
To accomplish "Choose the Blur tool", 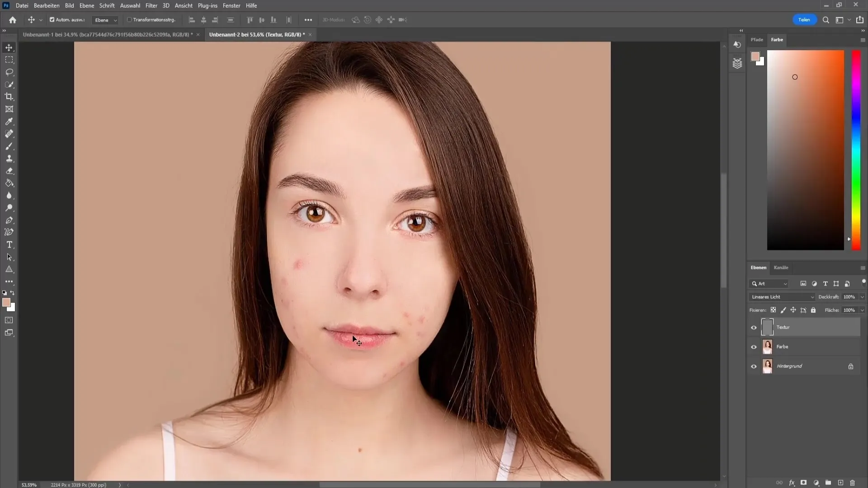I will 9,196.
